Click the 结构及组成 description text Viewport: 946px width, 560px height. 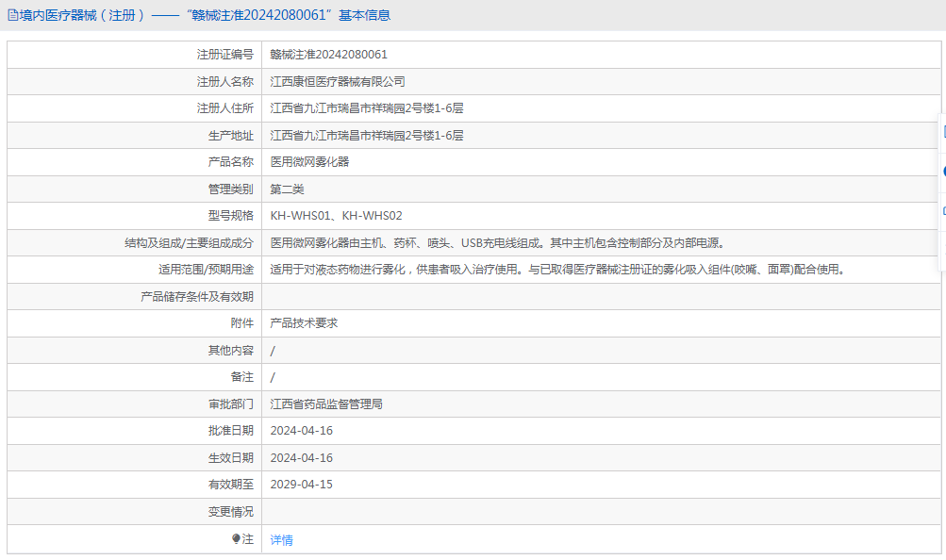pyautogui.click(x=497, y=243)
